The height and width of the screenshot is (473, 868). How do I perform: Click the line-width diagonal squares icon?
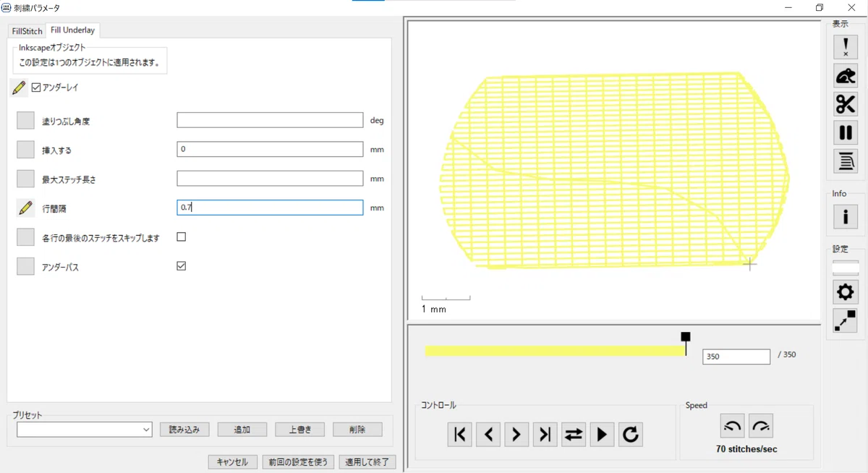pyautogui.click(x=846, y=320)
